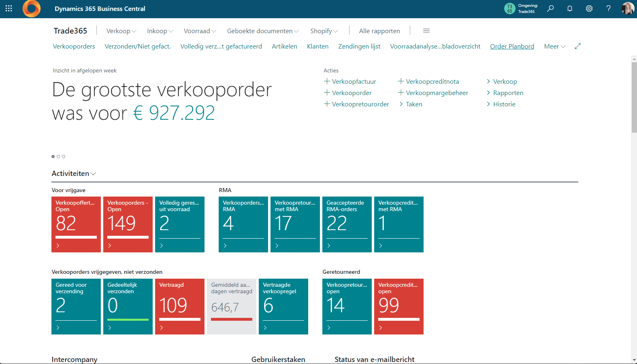The image size is (637, 364).
Task: Expand the Shopify menu
Action: [x=324, y=31]
